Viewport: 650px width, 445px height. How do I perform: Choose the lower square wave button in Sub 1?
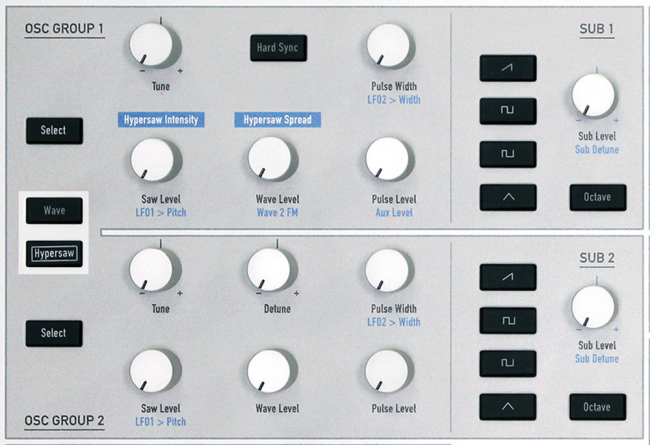pyautogui.click(x=507, y=154)
